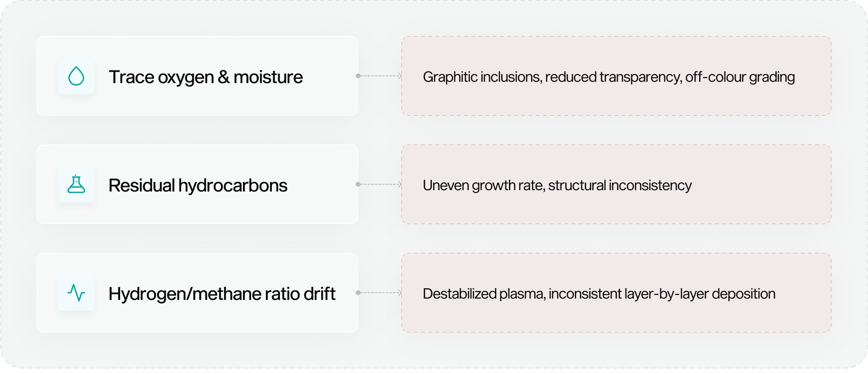Viewport: 868px width, 374px height.
Task: Click connector dot on Trace oxygen card
Action: (x=358, y=76)
